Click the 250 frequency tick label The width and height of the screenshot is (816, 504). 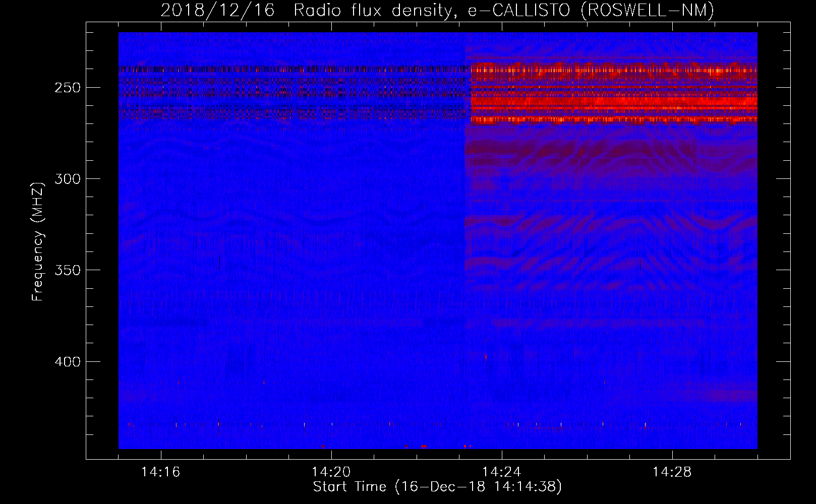(68, 88)
